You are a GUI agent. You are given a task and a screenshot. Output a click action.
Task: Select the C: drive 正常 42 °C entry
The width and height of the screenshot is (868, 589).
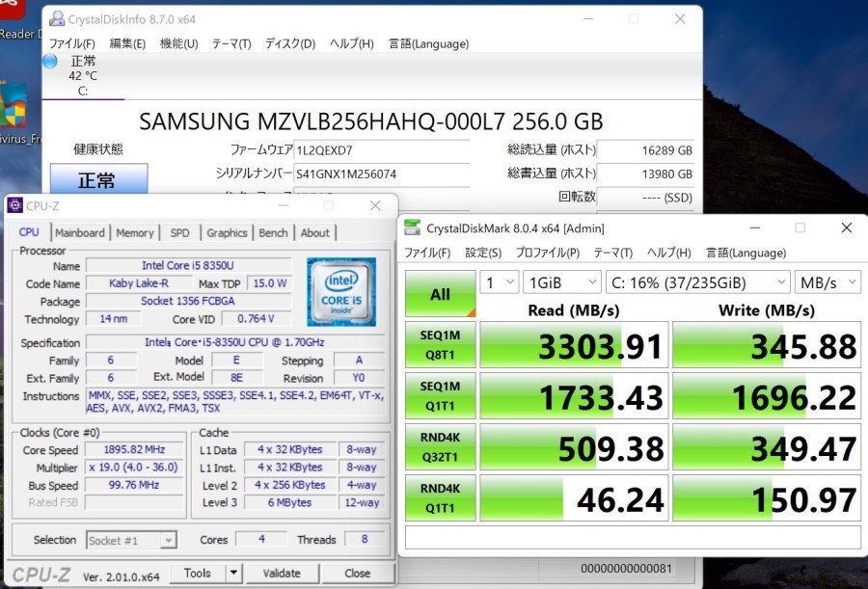pos(83,76)
